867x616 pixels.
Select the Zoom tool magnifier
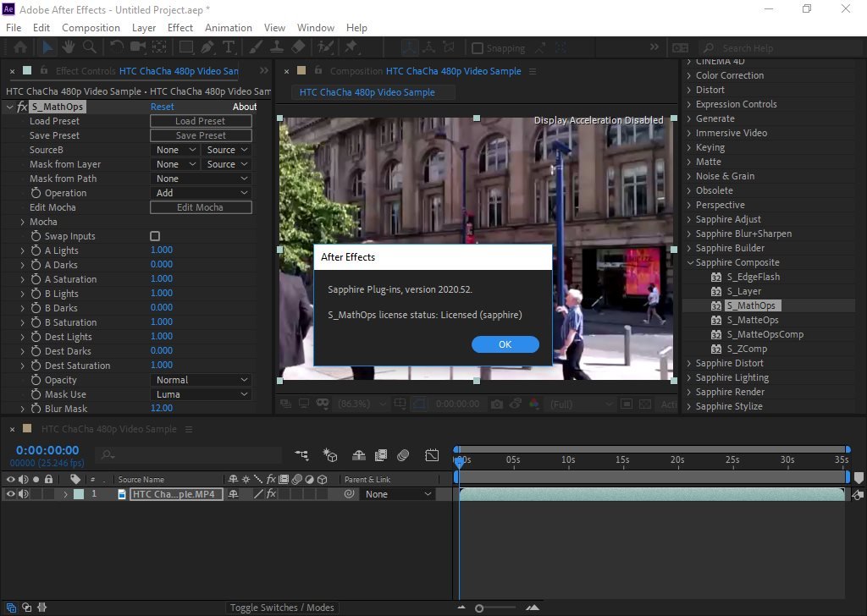pyautogui.click(x=89, y=48)
